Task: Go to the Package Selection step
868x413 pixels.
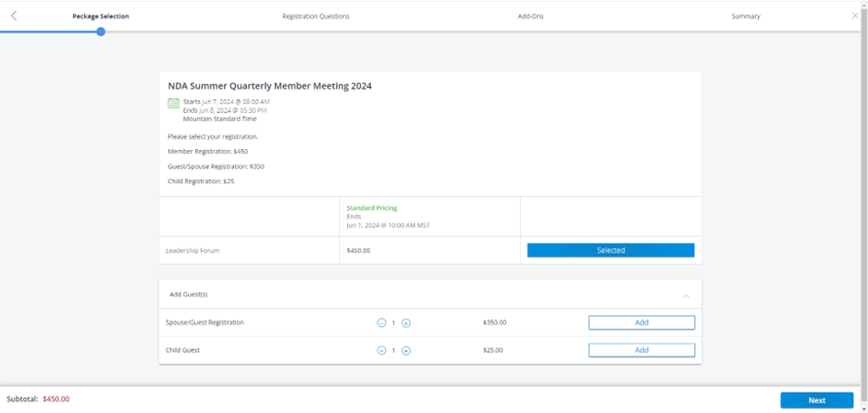Action: click(101, 17)
